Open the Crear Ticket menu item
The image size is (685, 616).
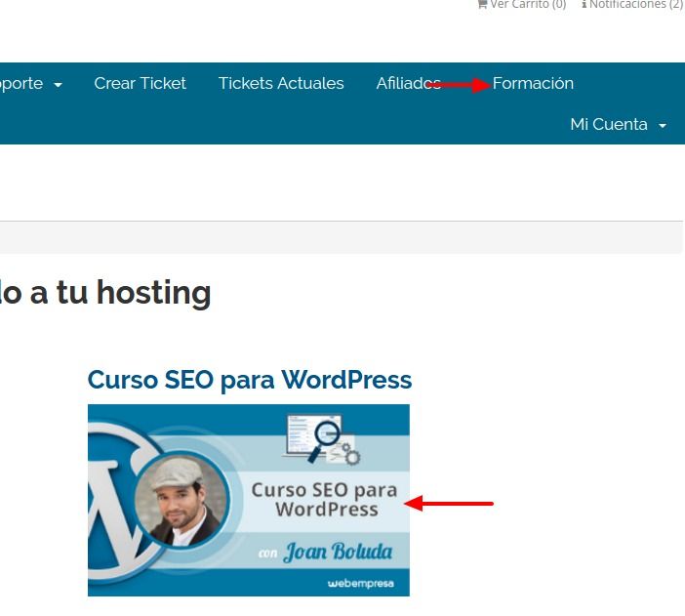click(140, 83)
